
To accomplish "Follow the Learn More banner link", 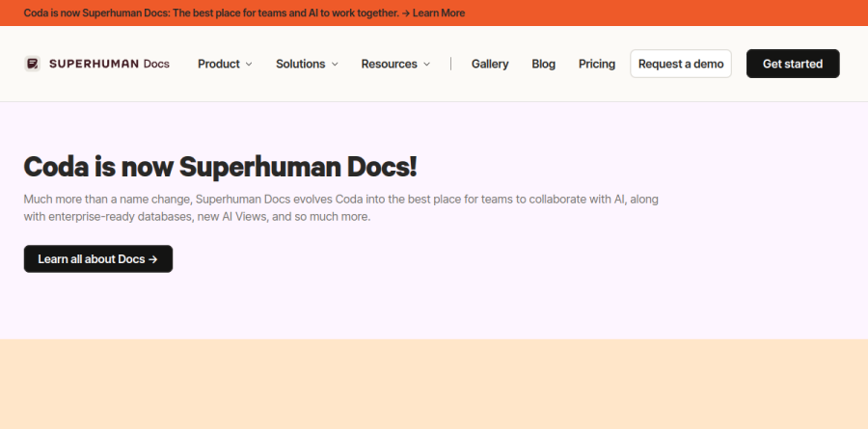I will [x=439, y=13].
